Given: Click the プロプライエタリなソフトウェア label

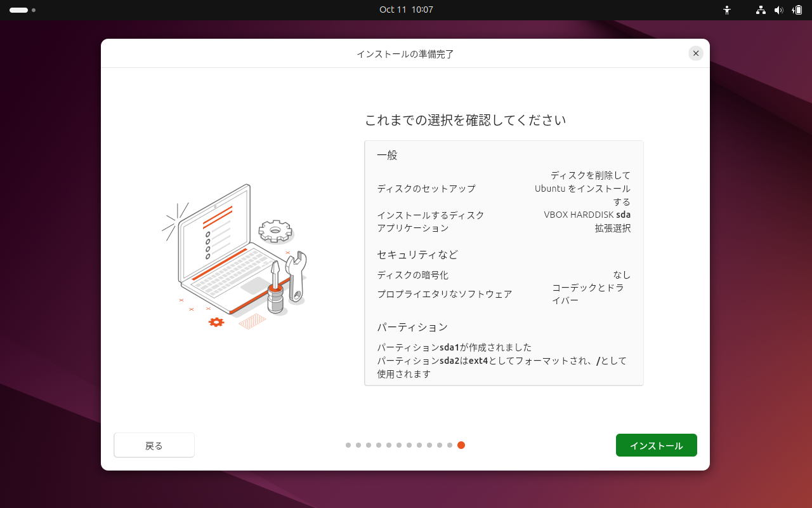Looking at the screenshot, I should click(x=445, y=294).
